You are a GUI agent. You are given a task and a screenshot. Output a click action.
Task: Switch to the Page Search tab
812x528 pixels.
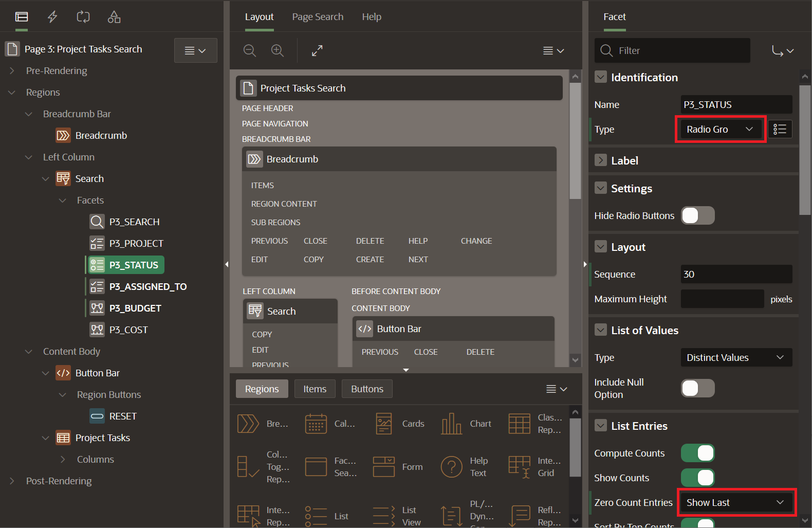(x=318, y=17)
